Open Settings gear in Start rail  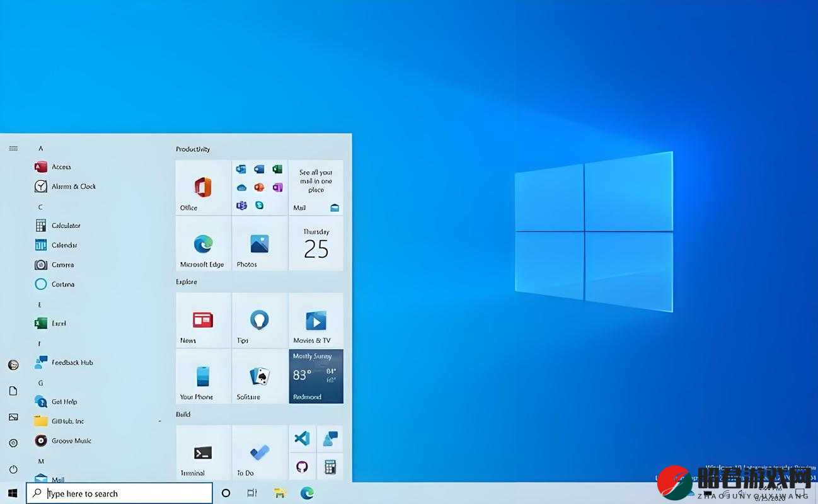point(13,444)
